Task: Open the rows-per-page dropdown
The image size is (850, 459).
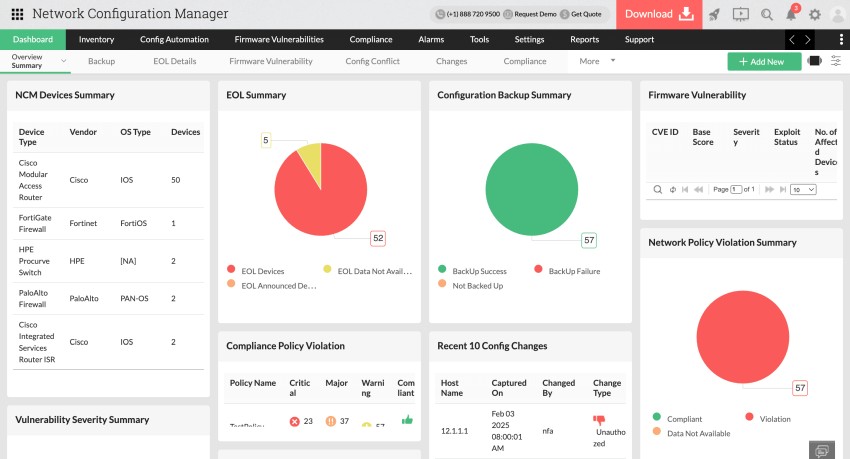Action: pos(803,189)
